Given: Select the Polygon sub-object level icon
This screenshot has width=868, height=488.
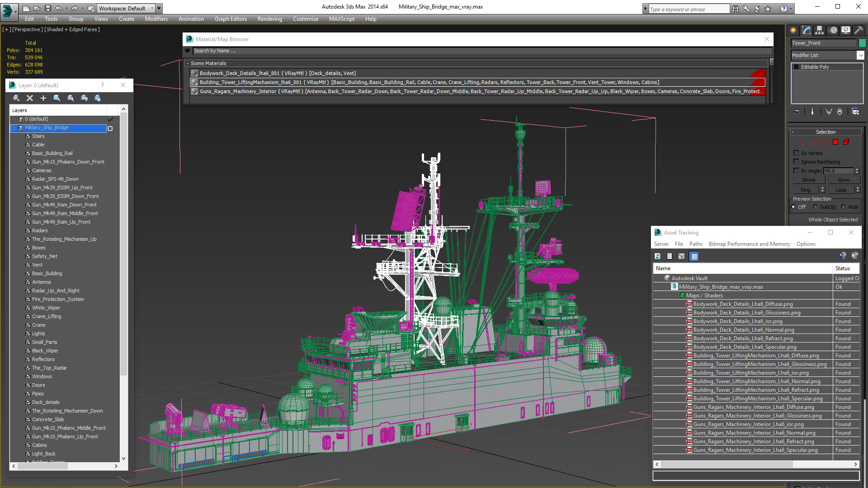Looking at the screenshot, I should tap(835, 142).
